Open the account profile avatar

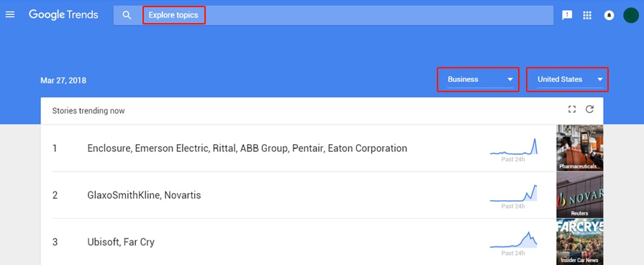click(x=631, y=15)
